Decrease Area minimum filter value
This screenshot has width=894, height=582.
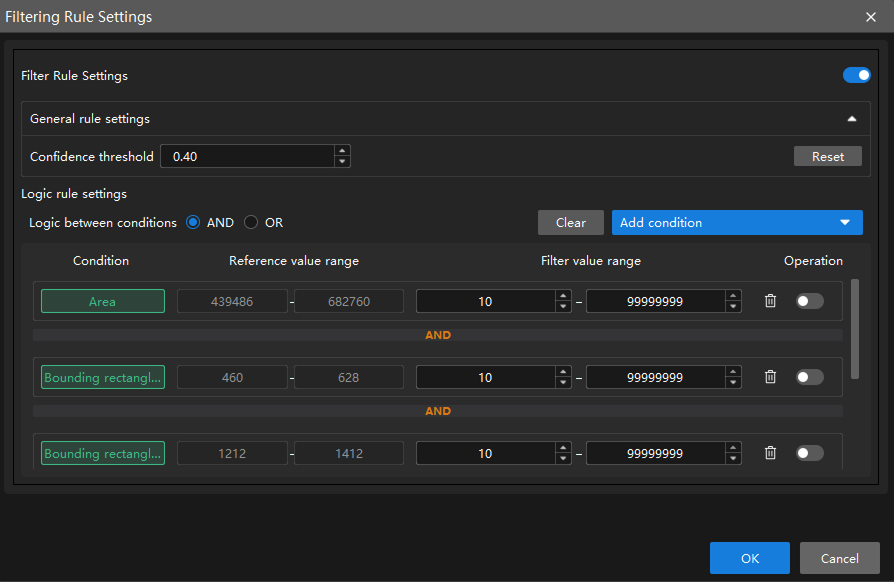[x=563, y=307]
